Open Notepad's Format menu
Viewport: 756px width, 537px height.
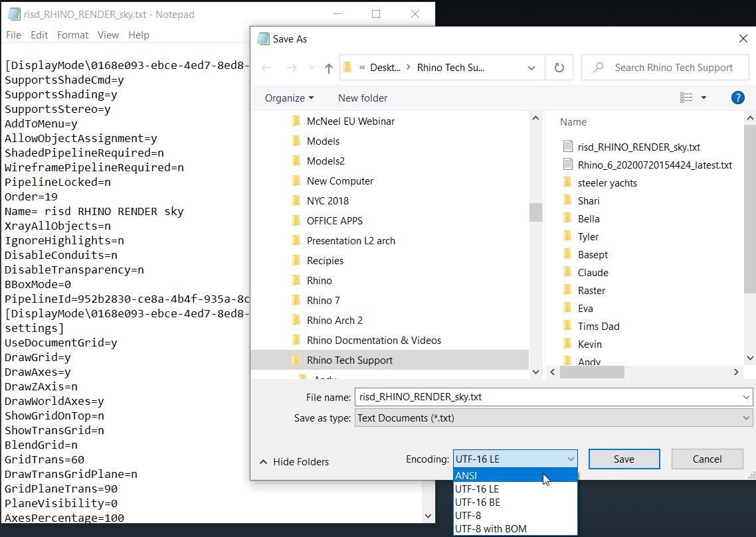pos(73,35)
